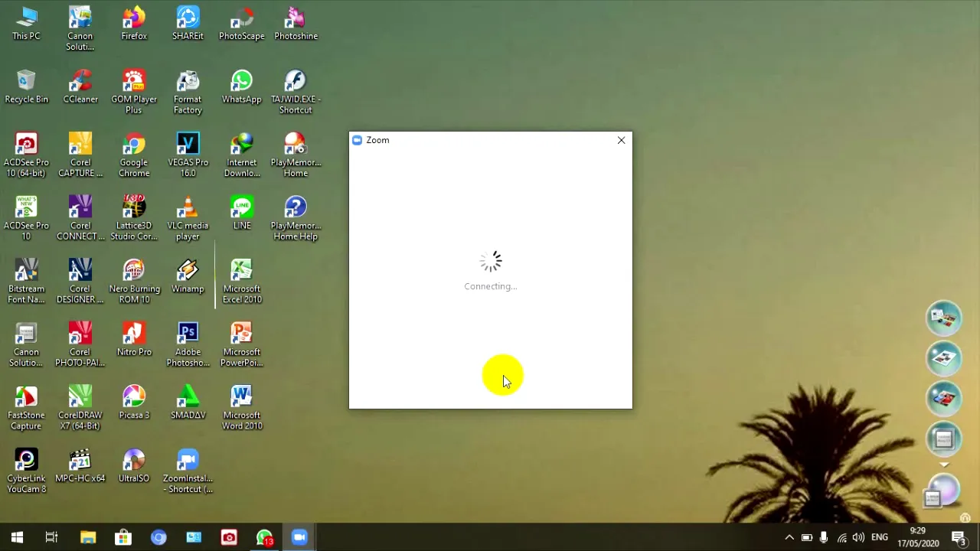Open ACDSee Pro 10 What's New icon
Image resolution: width=980 pixels, height=551 pixels.
tap(26, 218)
